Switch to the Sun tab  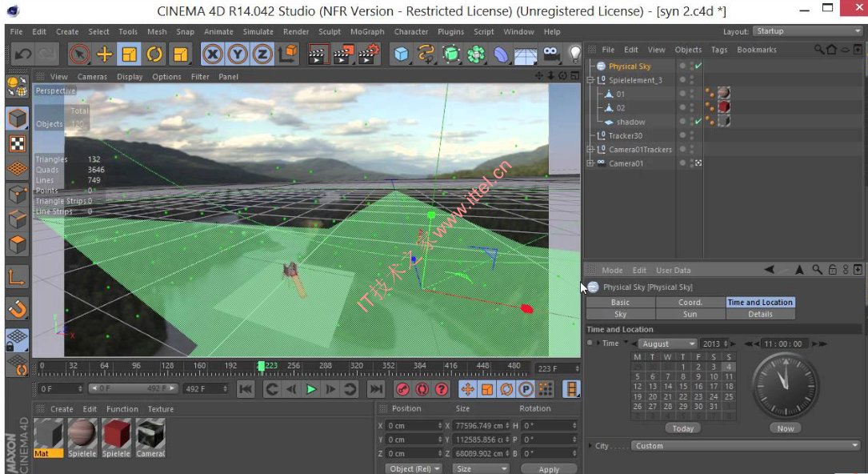pos(690,314)
